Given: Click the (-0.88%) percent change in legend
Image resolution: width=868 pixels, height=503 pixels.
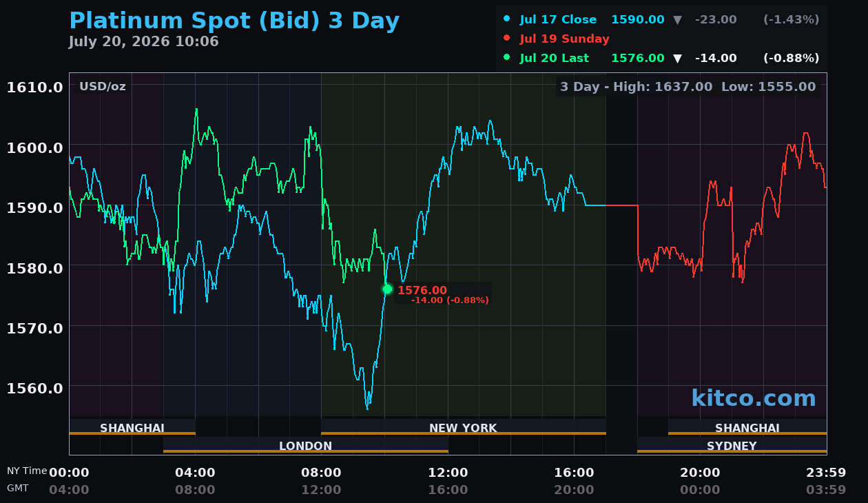Looking at the screenshot, I should point(791,58).
